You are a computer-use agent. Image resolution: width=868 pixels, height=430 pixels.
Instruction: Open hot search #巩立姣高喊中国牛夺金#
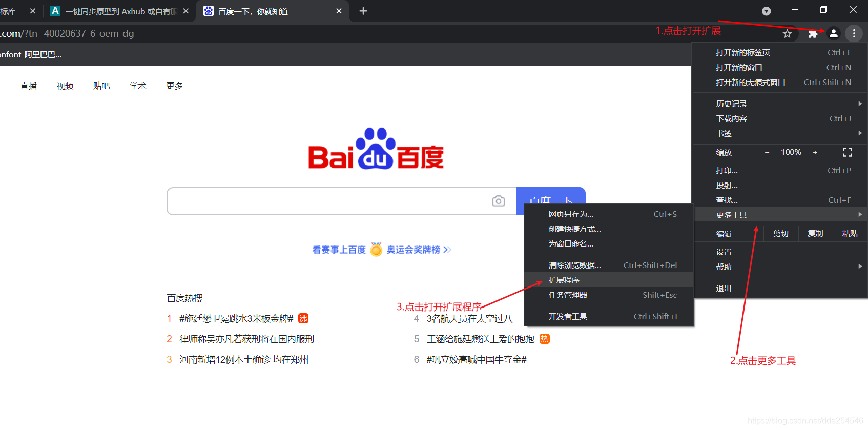(477, 359)
